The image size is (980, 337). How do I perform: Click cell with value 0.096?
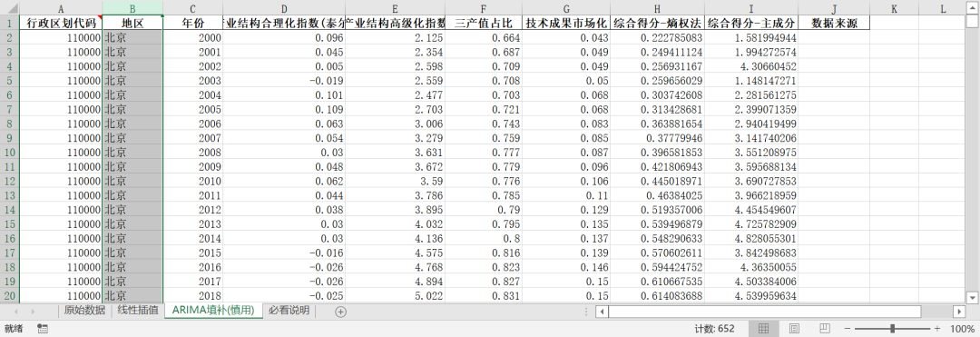284,37
